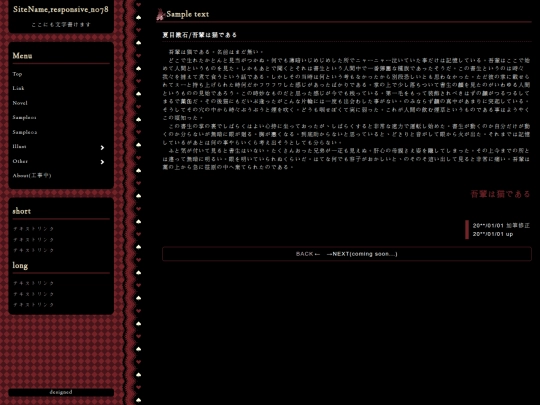Click the long section heading
The height and width of the screenshot is (405, 540).
[x=20, y=266]
